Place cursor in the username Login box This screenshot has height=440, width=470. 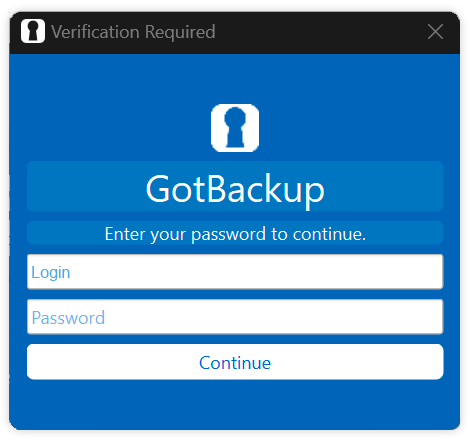235,272
